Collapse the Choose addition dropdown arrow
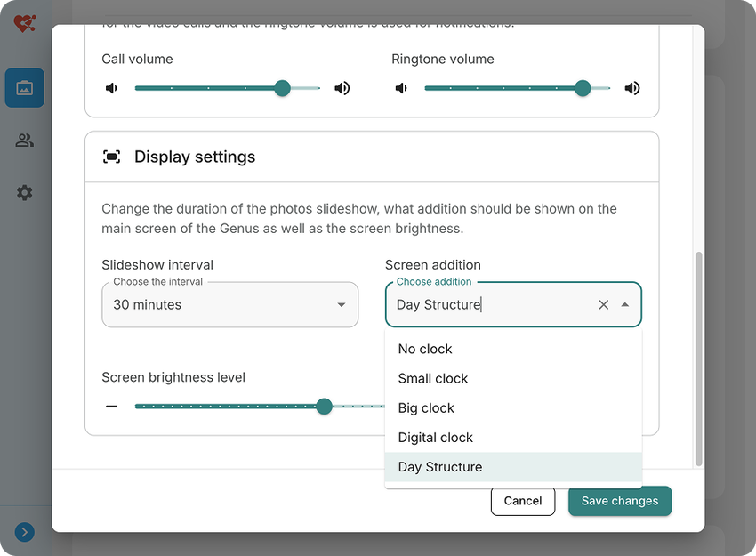The image size is (756, 556). [625, 305]
